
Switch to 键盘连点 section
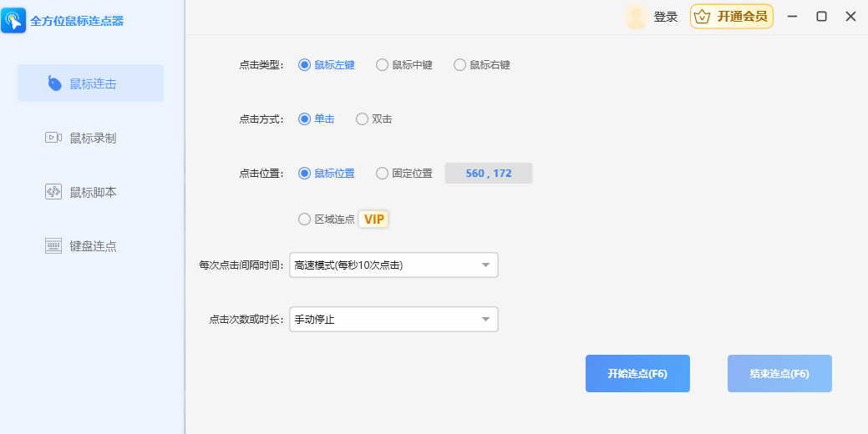(x=91, y=246)
